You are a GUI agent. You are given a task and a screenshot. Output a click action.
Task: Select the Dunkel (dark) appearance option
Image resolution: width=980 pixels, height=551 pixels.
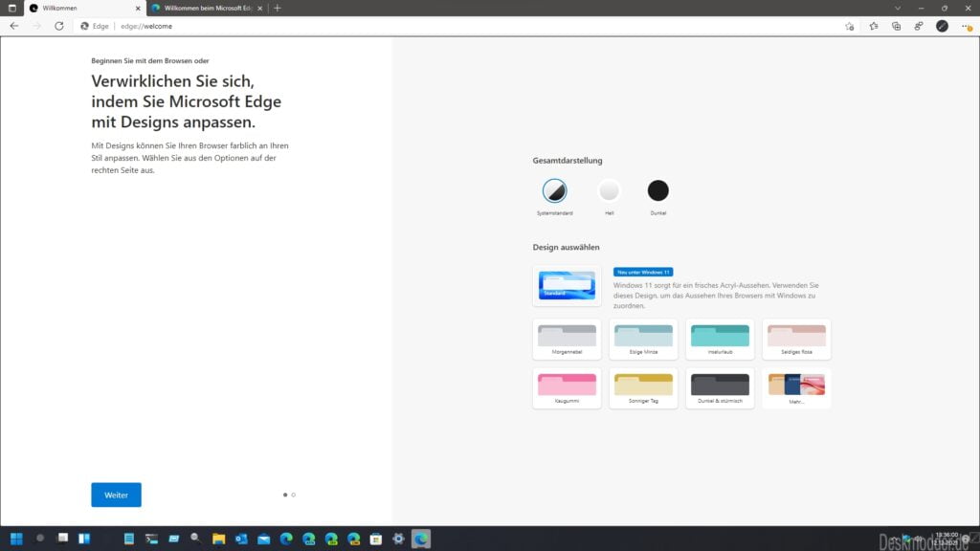coord(657,190)
